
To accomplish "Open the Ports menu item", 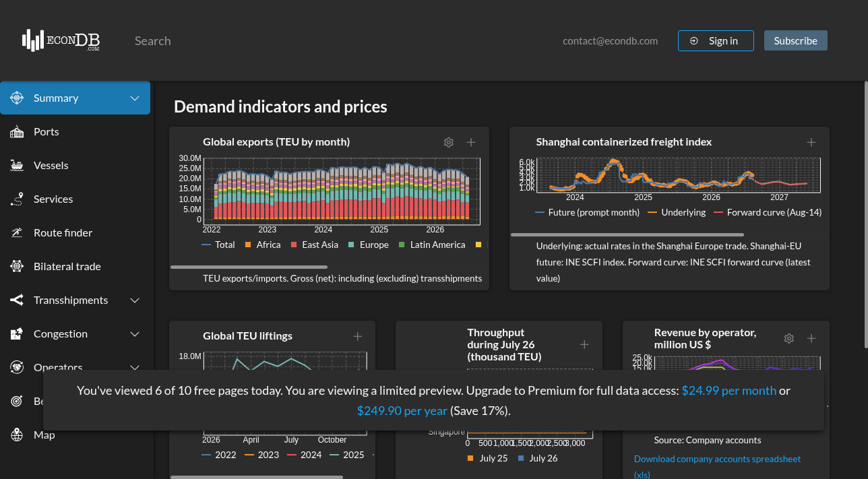I will (75, 131).
